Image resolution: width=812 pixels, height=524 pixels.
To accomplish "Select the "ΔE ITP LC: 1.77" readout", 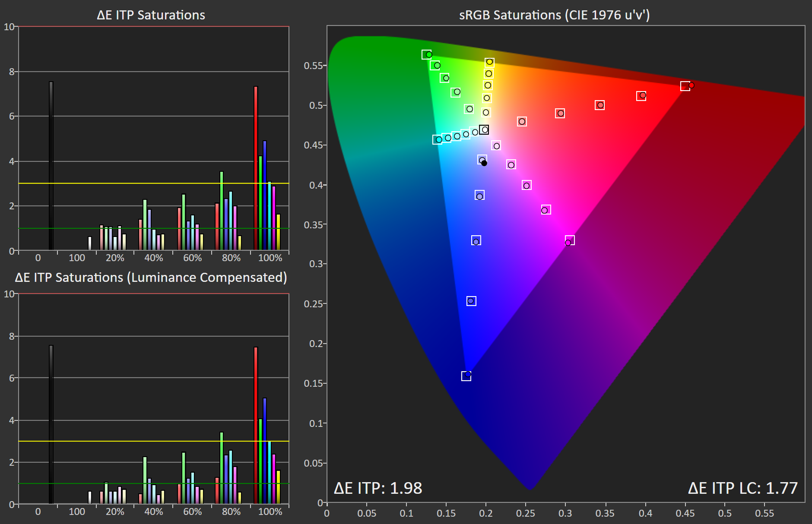I will [742, 488].
